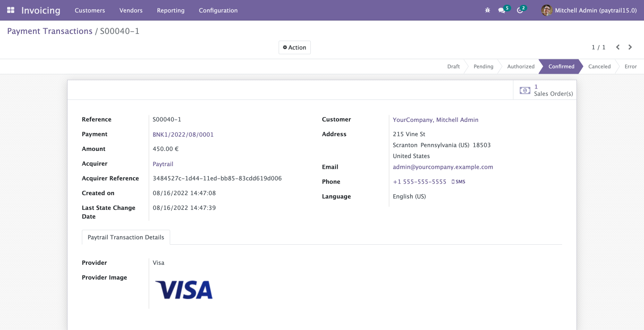
Task: Click acquirer reference 3484527c-1d44-11ed-bb85-83cdd619d006
Action: coord(217,178)
